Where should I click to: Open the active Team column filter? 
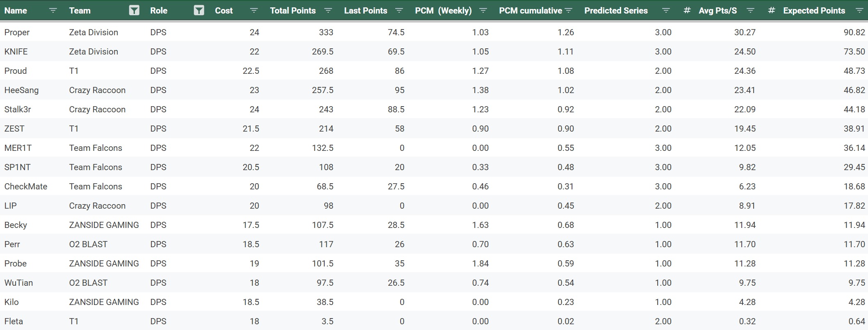click(x=134, y=11)
